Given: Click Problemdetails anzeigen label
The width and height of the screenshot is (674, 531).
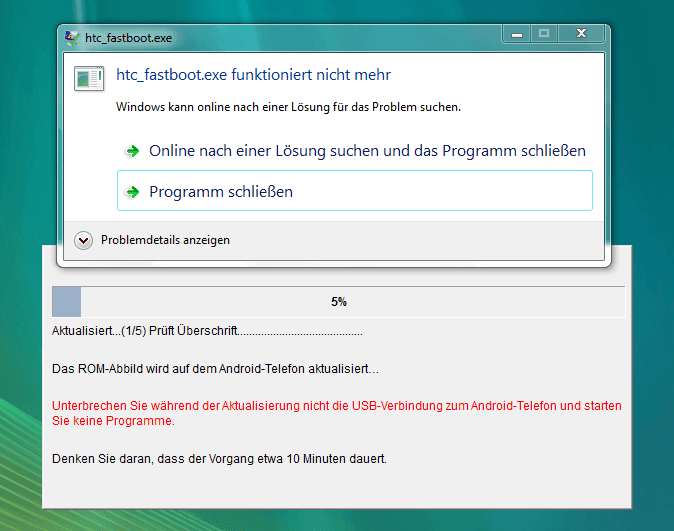Looking at the screenshot, I should 165,240.
